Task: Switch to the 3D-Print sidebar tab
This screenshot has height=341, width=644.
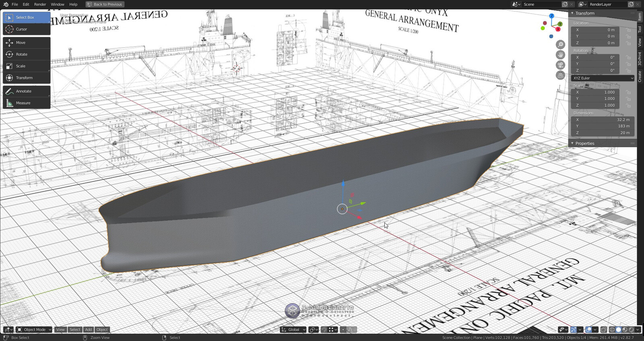Action: pyautogui.click(x=640, y=59)
